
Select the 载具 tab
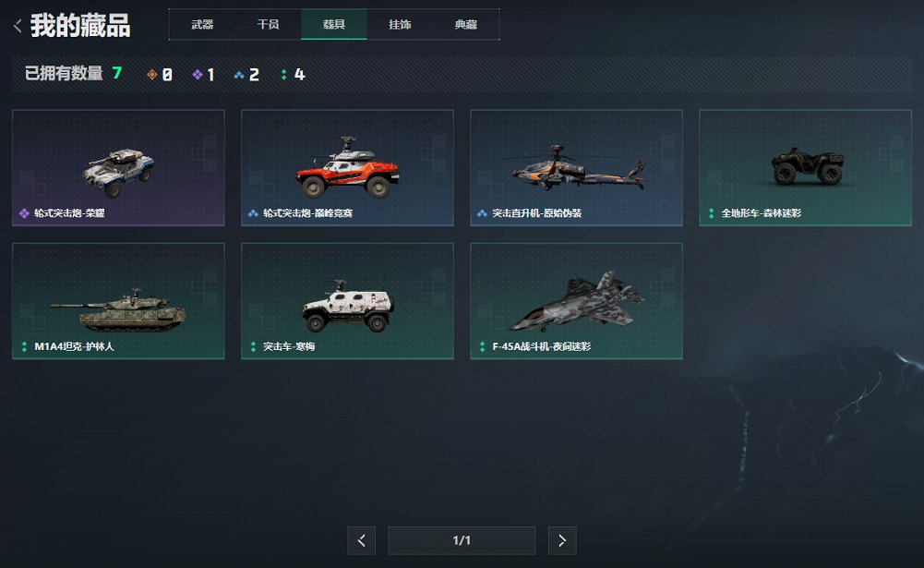pyautogui.click(x=334, y=24)
